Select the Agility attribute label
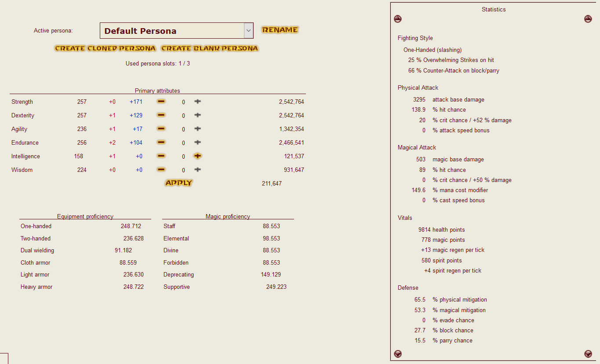The height and width of the screenshot is (364, 600). (x=19, y=129)
